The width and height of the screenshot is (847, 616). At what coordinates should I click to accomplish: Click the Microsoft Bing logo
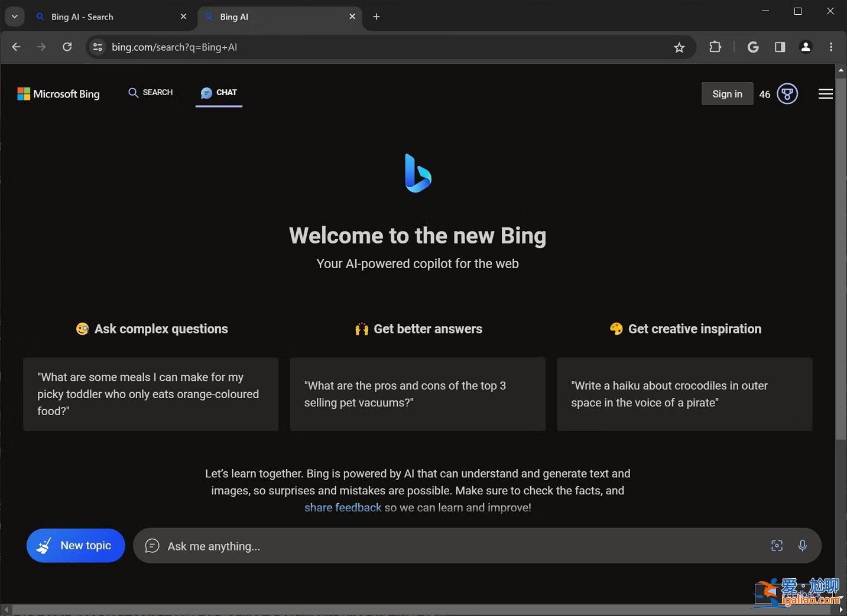coord(58,93)
